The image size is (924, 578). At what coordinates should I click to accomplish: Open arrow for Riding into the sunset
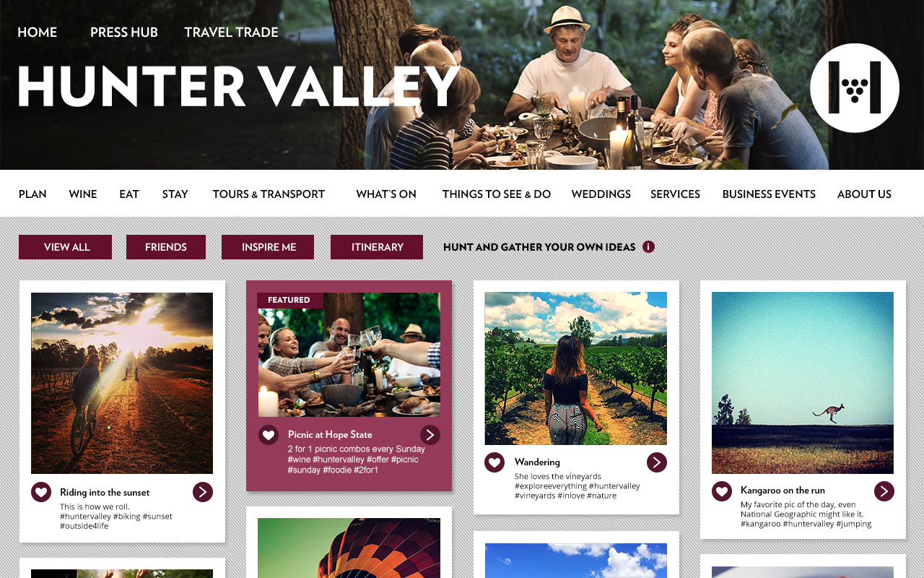203,492
